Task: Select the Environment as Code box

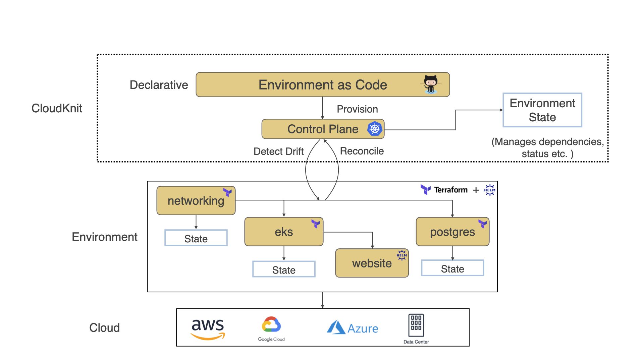Action: 323,85
